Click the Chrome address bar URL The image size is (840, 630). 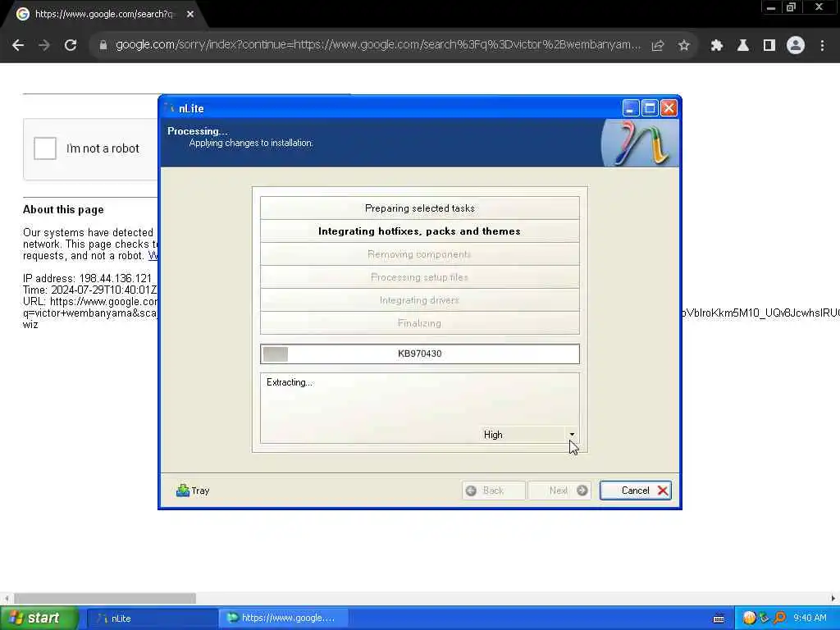coord(377,45)
